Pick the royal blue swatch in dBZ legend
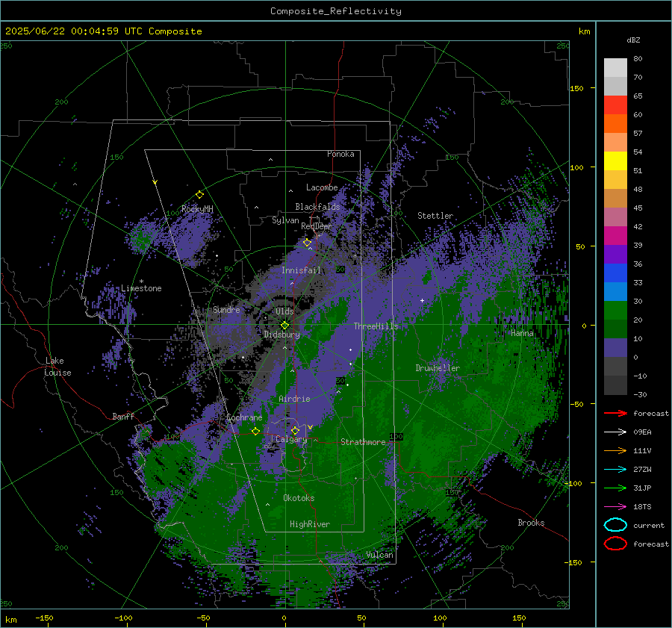 click(x=615, y=273)
